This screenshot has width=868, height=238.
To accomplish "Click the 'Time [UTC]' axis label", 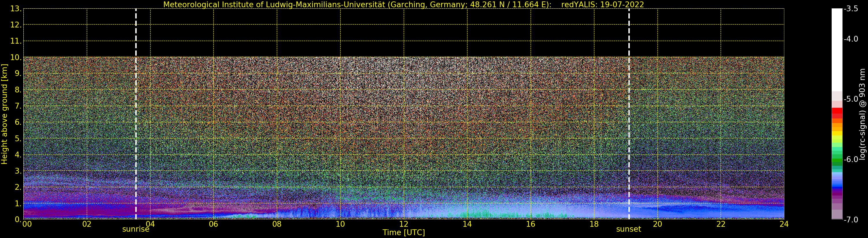I will [x=404, y=233].
